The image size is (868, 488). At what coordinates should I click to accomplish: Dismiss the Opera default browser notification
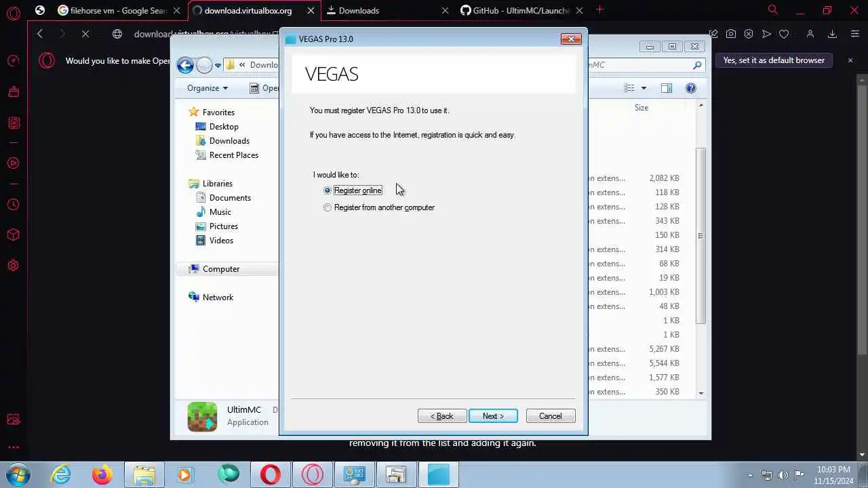point(850,60)
